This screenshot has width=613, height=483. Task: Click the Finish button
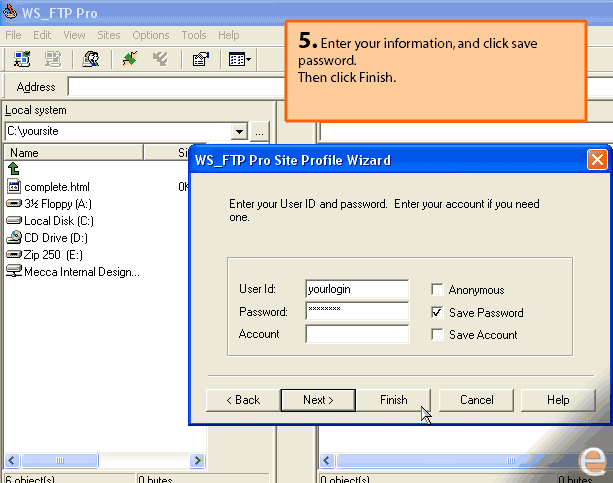pyautogui.click(x=394, y=400)
